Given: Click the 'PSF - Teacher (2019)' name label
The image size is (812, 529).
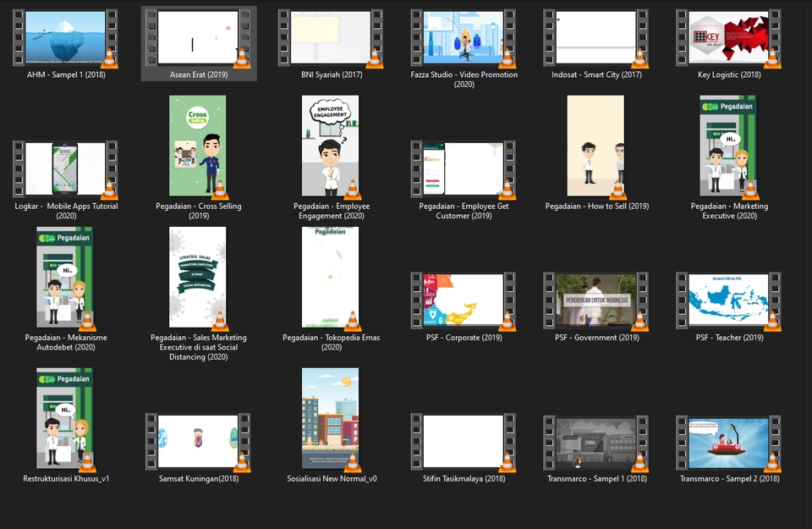Looking at the screenshot, I should 730,338.
